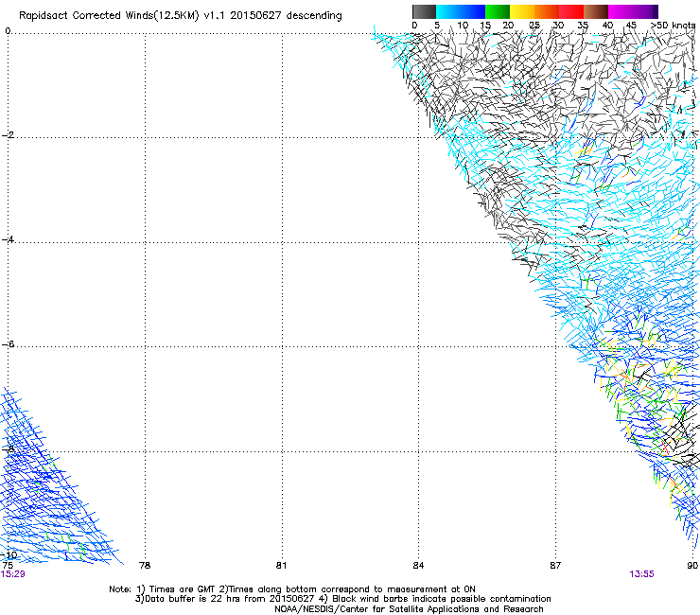Click the brown 35-40 knots legend swatch
700x615 pixels.
596,11
